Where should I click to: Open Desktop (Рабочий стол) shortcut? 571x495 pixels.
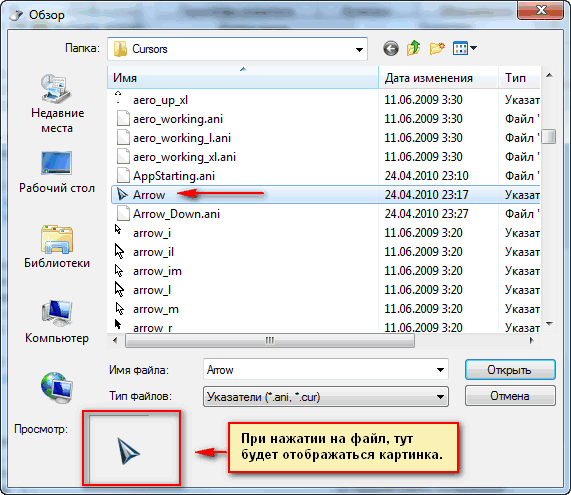click(56, 172)
